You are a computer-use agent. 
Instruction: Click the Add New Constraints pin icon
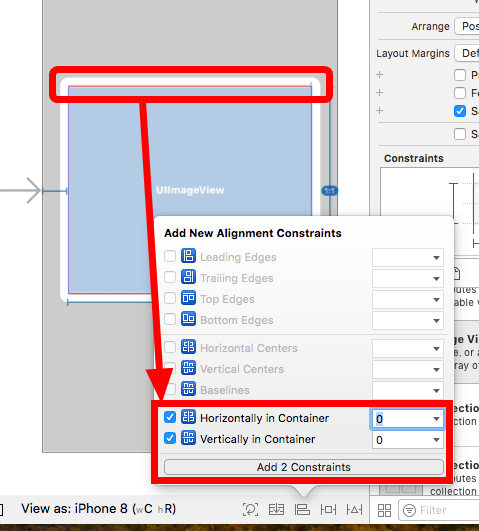click(328, 509)
